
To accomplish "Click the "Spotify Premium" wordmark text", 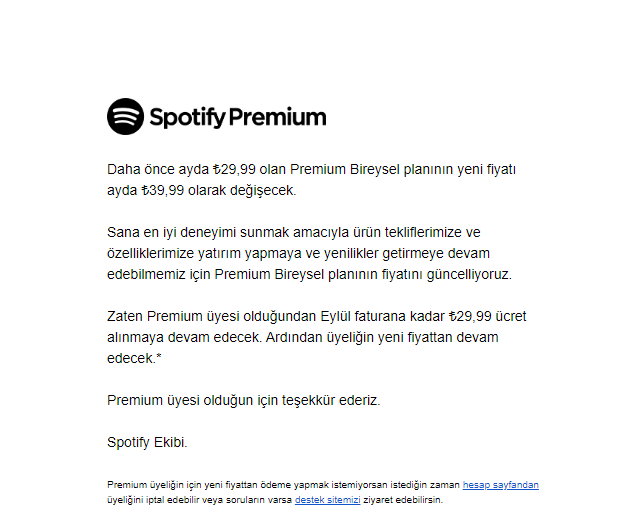I will (238, 117).
